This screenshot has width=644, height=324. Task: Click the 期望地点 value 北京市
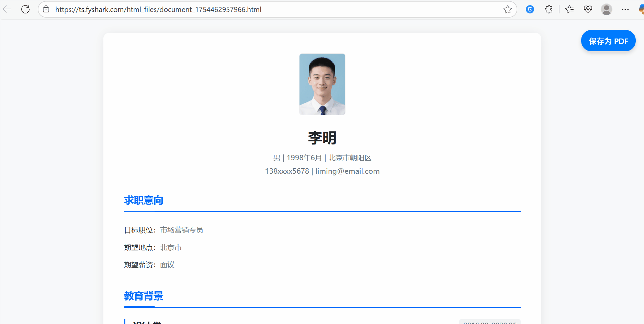171,248
